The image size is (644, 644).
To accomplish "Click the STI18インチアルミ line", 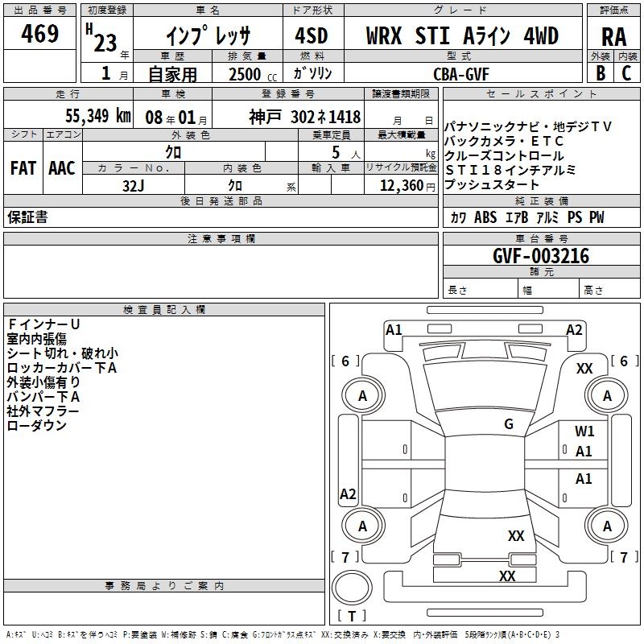I will click(x=510, y=170).
